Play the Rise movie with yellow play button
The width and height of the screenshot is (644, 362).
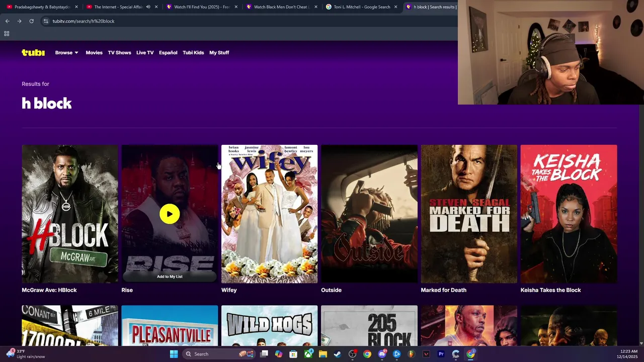pyautogui.click(x=170, y=214)
